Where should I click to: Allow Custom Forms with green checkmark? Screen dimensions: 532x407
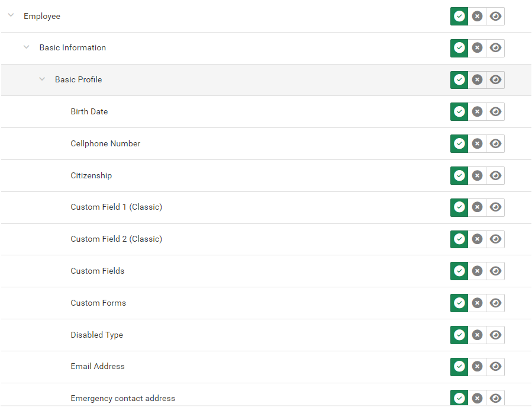459,303
